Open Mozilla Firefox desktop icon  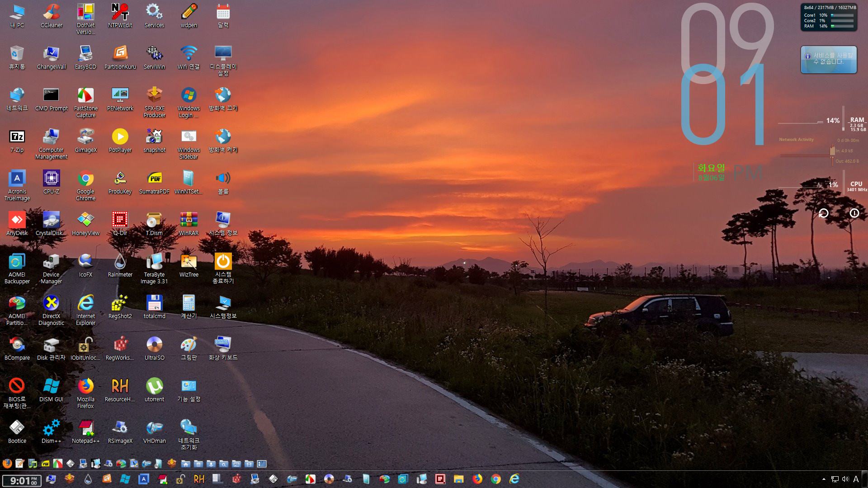(x=85, y=394)
